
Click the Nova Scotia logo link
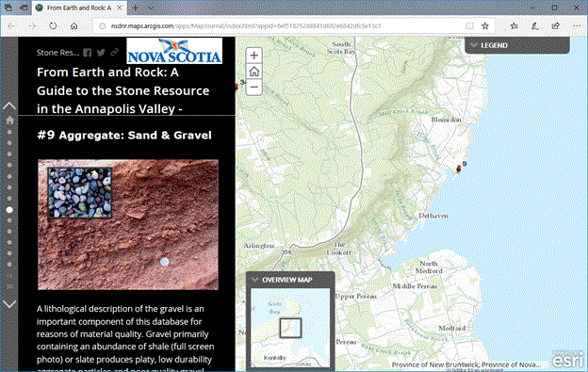[174, 51]
